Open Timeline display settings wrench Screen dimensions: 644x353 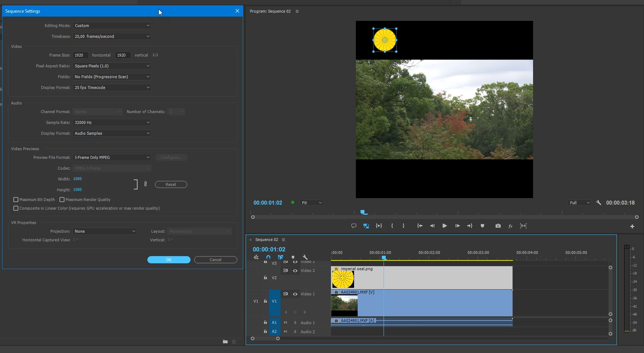[x=305, y=257]
